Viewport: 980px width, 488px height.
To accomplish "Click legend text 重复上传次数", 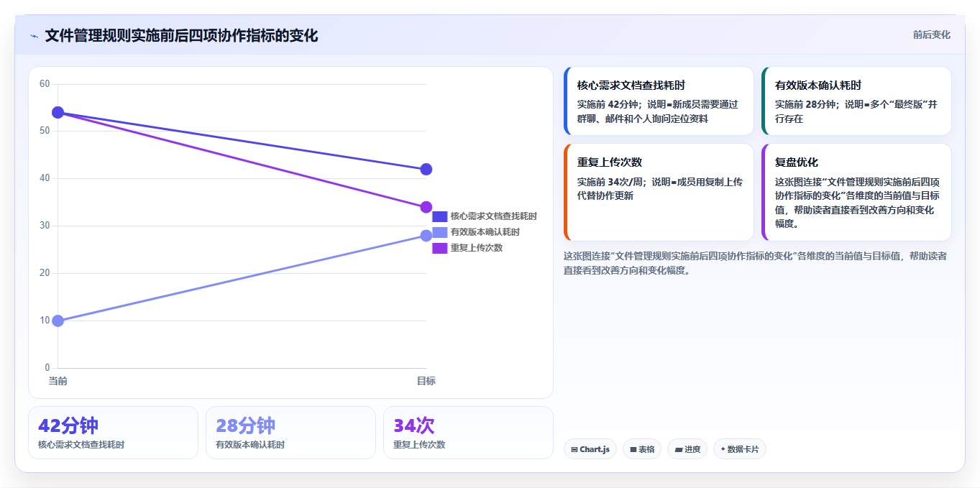I will [476, 248].
